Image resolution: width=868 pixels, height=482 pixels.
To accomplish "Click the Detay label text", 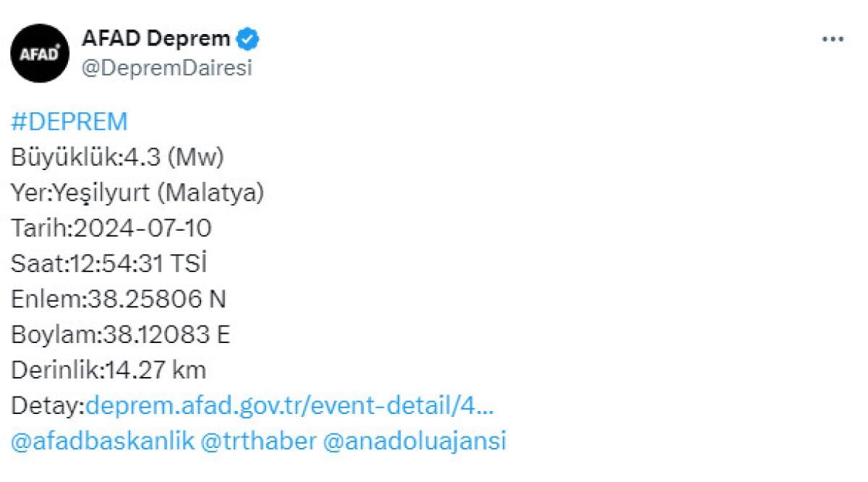I will 48,406.
